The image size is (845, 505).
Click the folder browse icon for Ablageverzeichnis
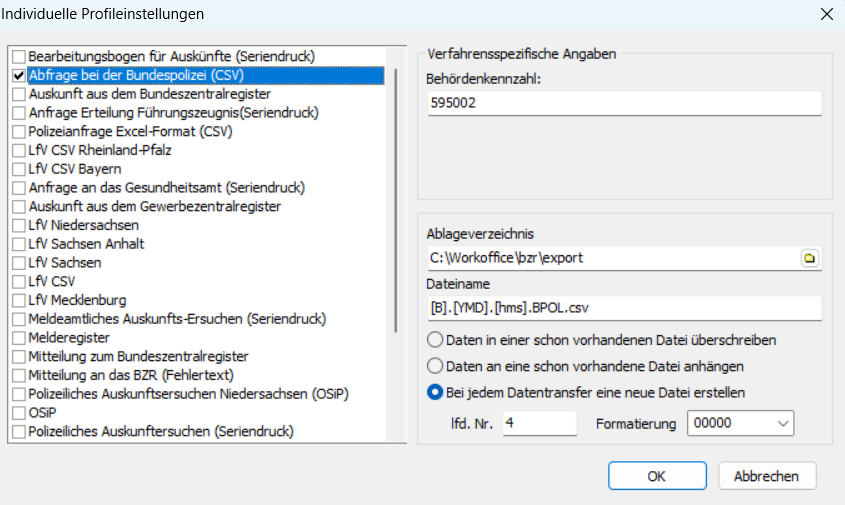point(809,258)
